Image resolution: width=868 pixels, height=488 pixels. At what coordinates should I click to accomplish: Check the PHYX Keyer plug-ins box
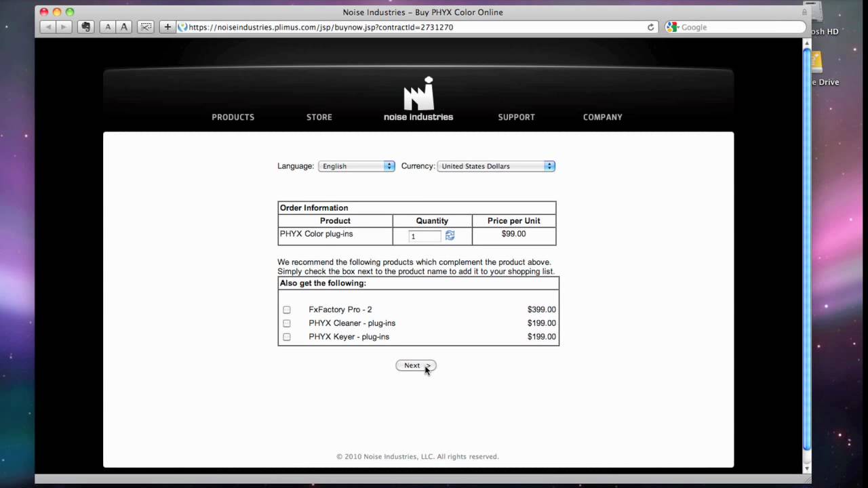click(x=287, y=337)
